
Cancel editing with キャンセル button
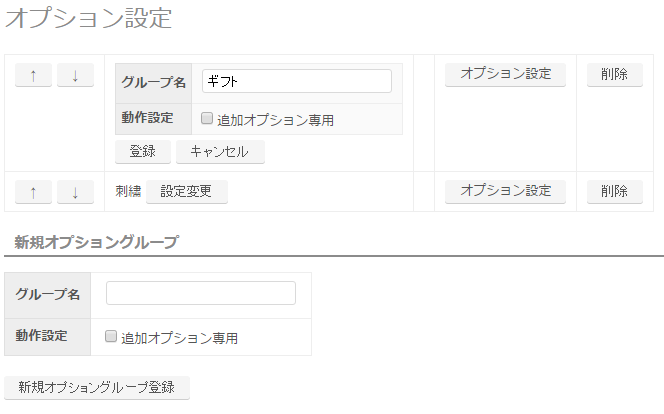[220, 152]
